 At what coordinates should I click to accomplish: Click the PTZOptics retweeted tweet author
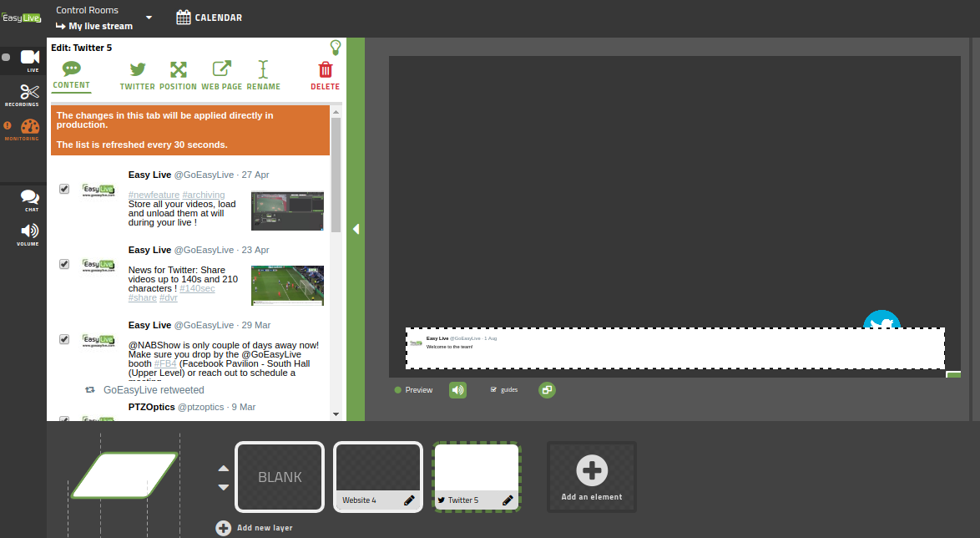coord(151,407)
